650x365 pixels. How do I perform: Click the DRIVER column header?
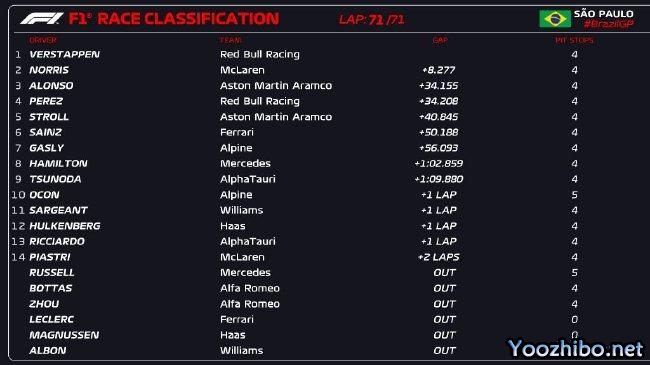[x=43, y=40]
